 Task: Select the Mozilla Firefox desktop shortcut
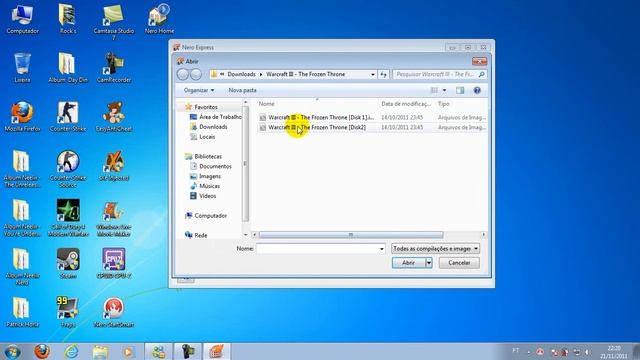22,117
